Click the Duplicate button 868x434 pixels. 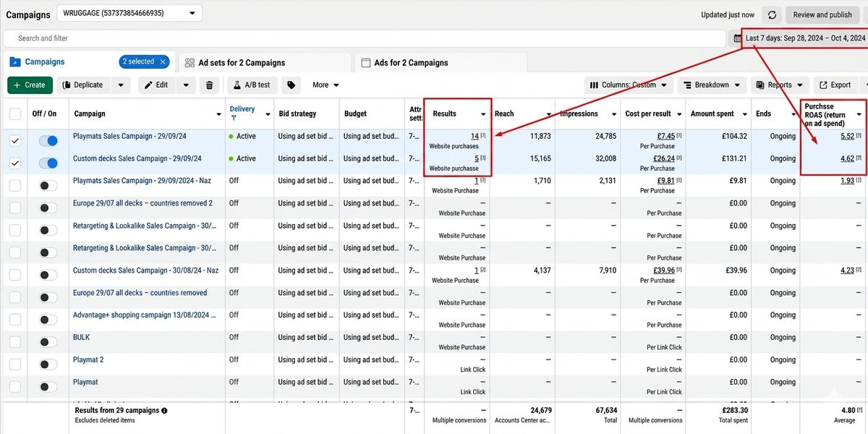[85, 85]
